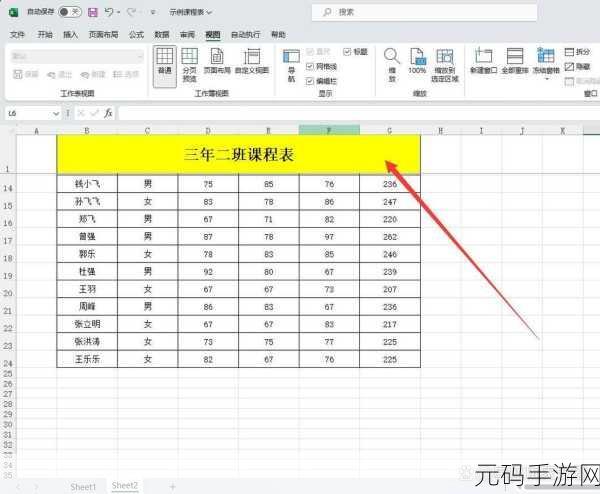Switch to 页面布局 view in workbook views

click(x=217, y=61)
